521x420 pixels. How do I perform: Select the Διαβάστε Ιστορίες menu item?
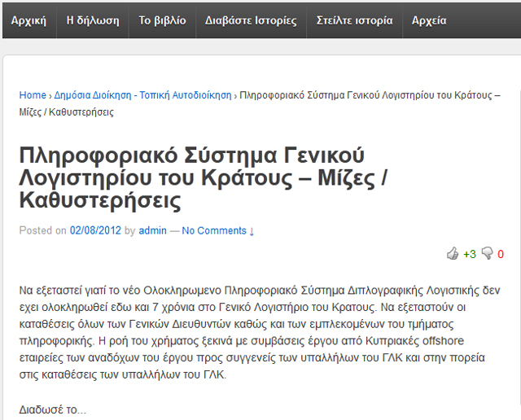click(251, 20)
